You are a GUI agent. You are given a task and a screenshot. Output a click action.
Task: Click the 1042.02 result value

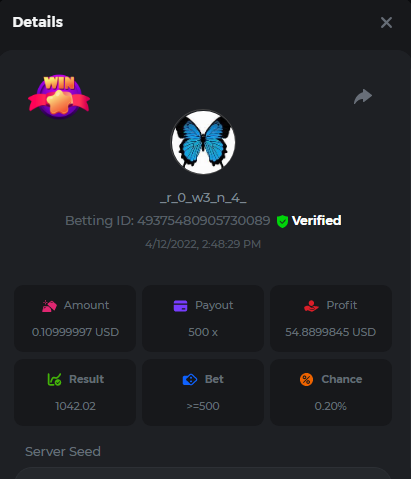75,406
